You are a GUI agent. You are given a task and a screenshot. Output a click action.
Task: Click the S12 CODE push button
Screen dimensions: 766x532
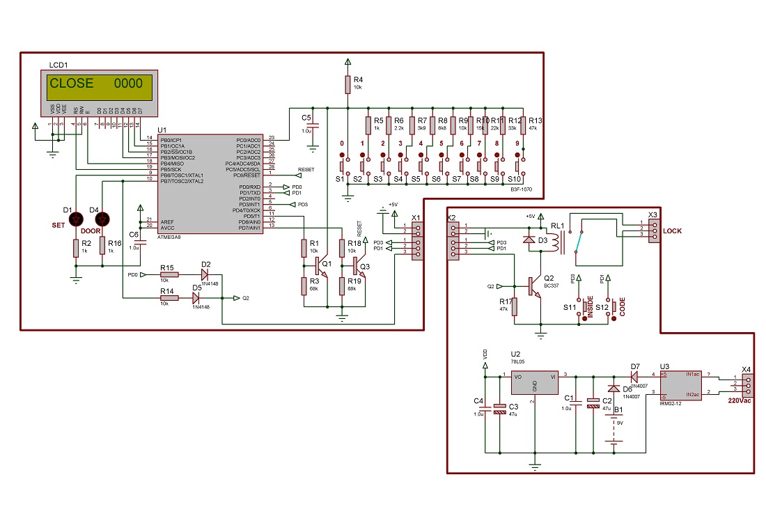point(611,308)
